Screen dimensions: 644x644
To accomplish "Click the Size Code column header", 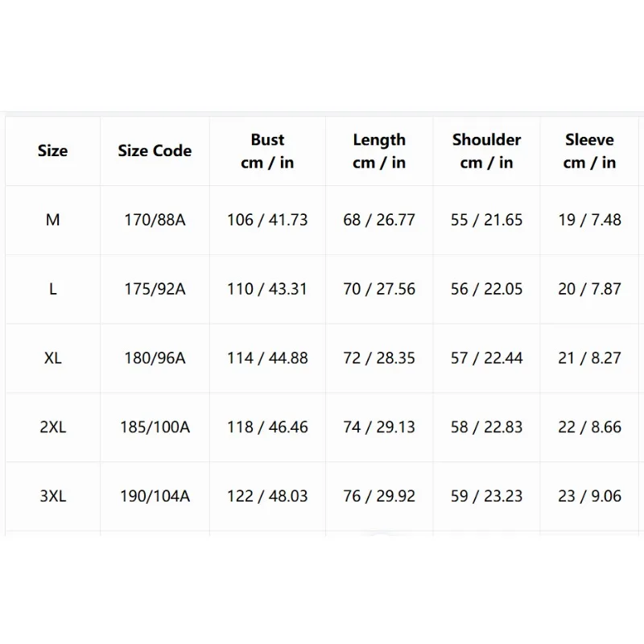I will (155, 151).
